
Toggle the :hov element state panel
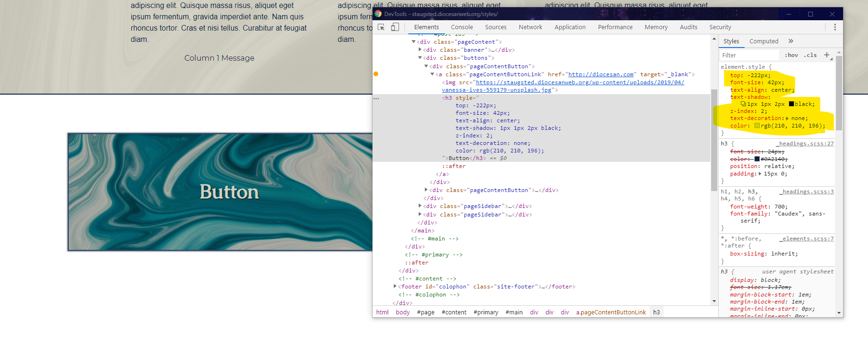791,55
